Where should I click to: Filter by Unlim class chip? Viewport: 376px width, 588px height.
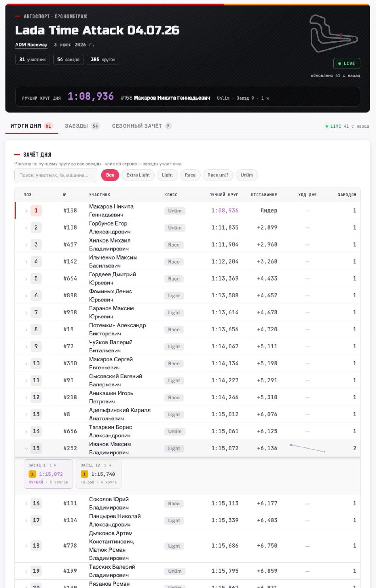pos(247,175)
